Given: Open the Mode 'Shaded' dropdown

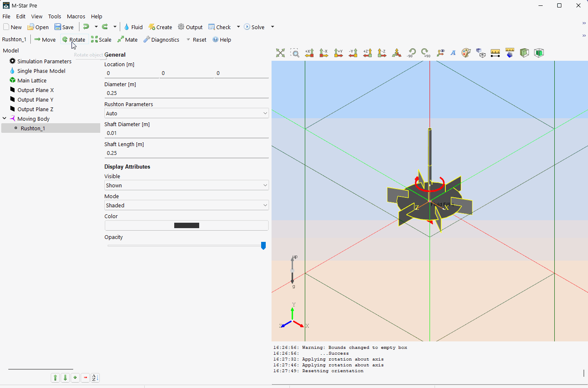Looking at the screenshot, I should (186, 205).
